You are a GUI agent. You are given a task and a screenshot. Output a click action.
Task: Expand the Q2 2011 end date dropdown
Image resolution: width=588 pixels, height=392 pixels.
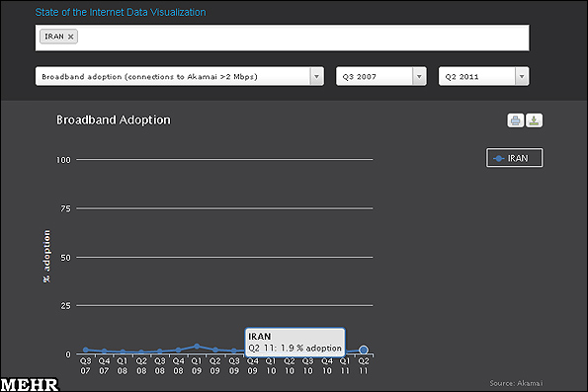522,76
